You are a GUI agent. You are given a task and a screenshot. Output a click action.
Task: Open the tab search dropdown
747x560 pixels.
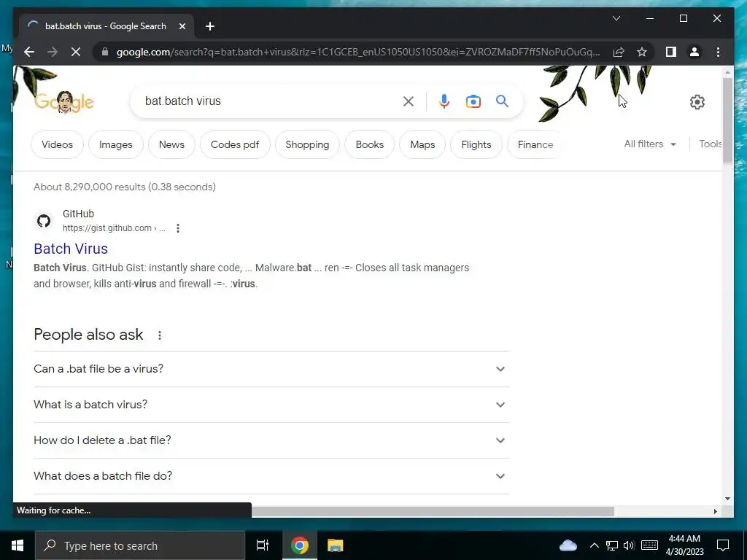pyautogui.click(x=616, y=18)
